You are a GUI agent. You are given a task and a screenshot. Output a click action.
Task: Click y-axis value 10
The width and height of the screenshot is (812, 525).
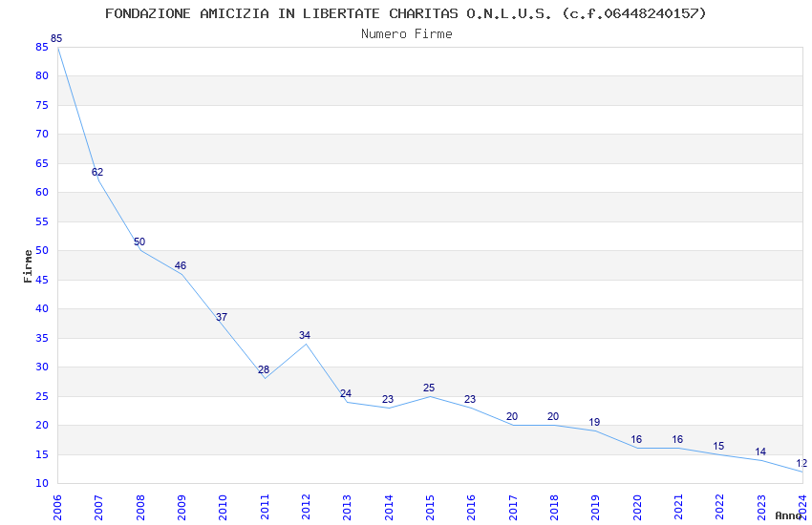pos(42,483)
